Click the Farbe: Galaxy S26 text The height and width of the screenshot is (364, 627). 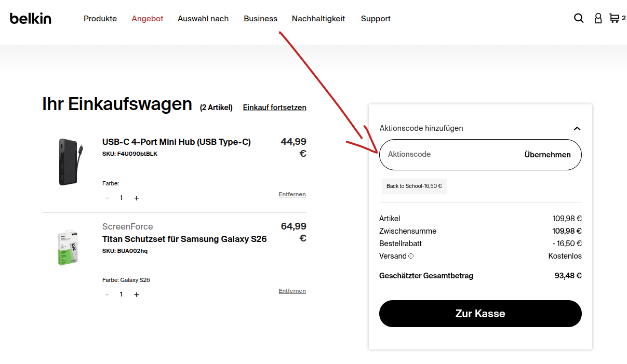click(x=126, y=280)
